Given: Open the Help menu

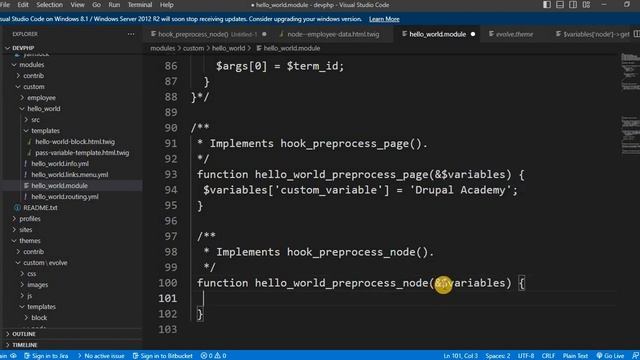Looking at the screenshot, I should [167, 5].
